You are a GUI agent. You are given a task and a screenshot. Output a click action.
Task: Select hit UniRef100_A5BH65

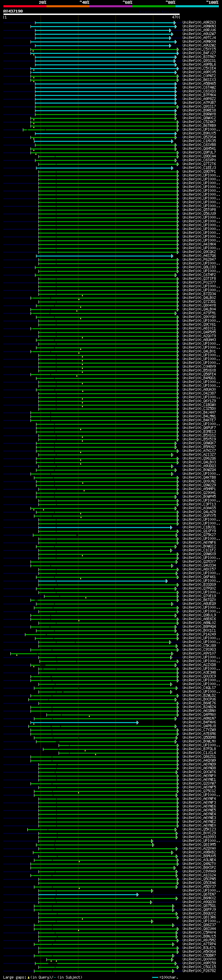point(199,84)
